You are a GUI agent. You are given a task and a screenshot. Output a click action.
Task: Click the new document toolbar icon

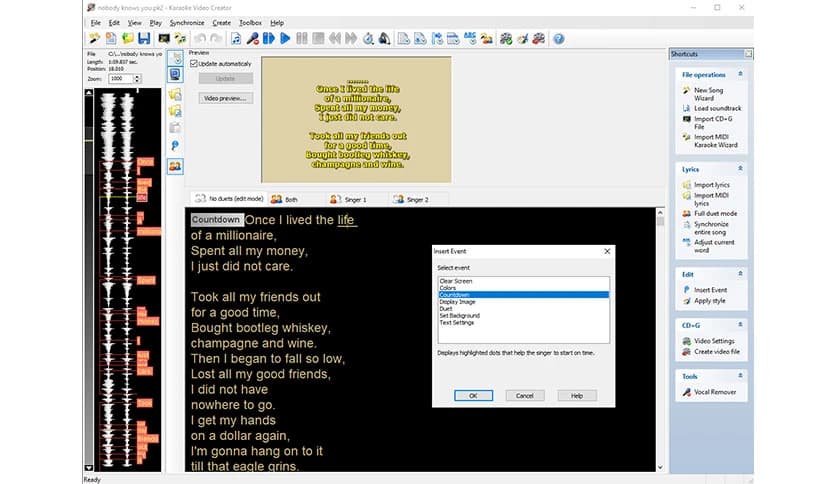[x=111, y=38]
